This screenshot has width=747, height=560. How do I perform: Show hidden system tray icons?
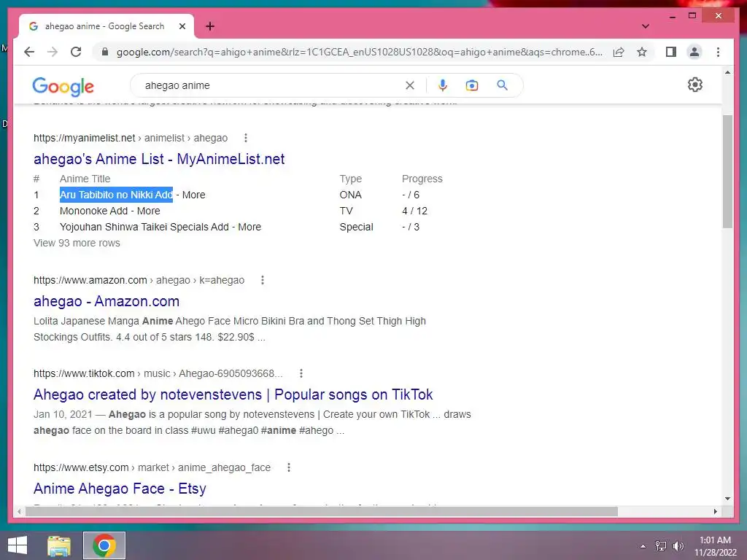point(643,546)
